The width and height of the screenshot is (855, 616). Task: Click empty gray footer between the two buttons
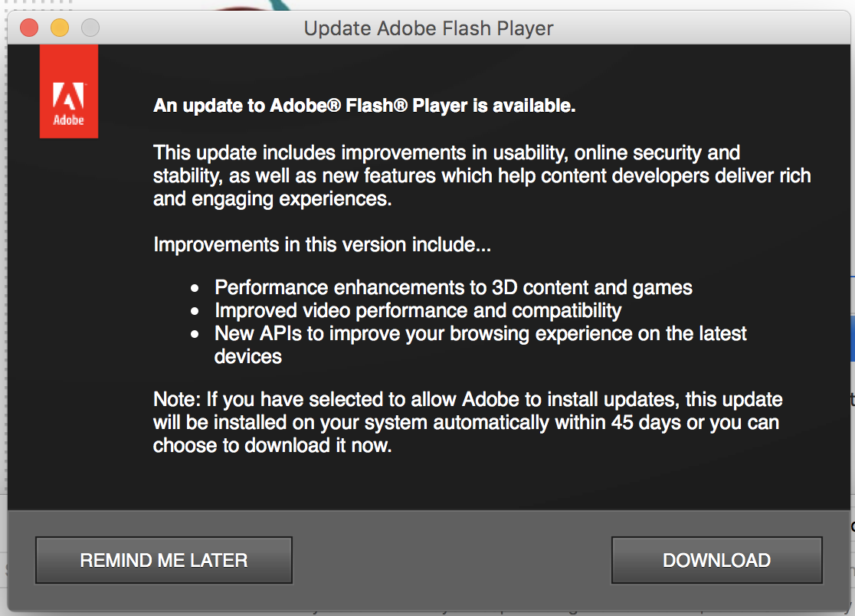[452, 560]
